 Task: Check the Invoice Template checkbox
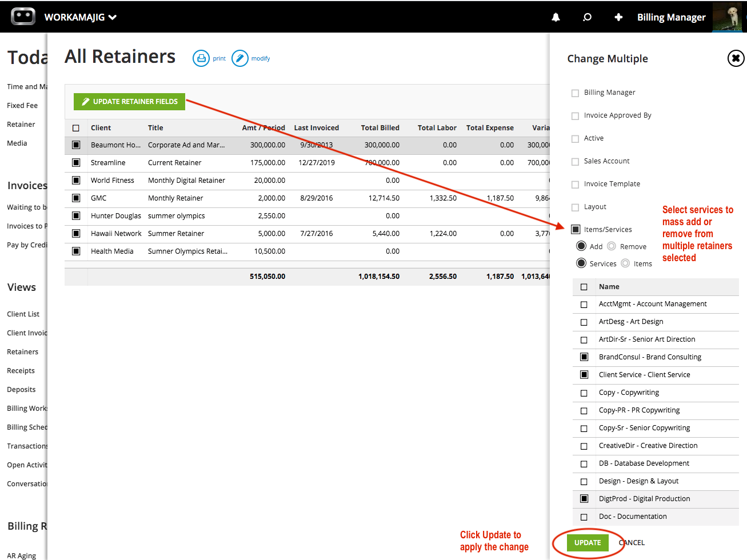tap(576, 185)
